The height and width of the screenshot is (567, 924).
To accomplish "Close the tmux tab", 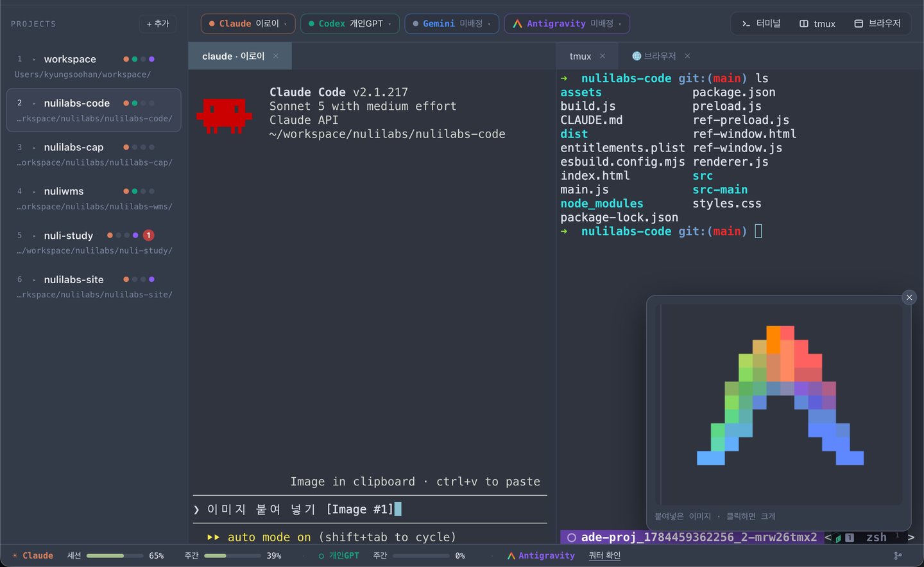I will 603,57.
